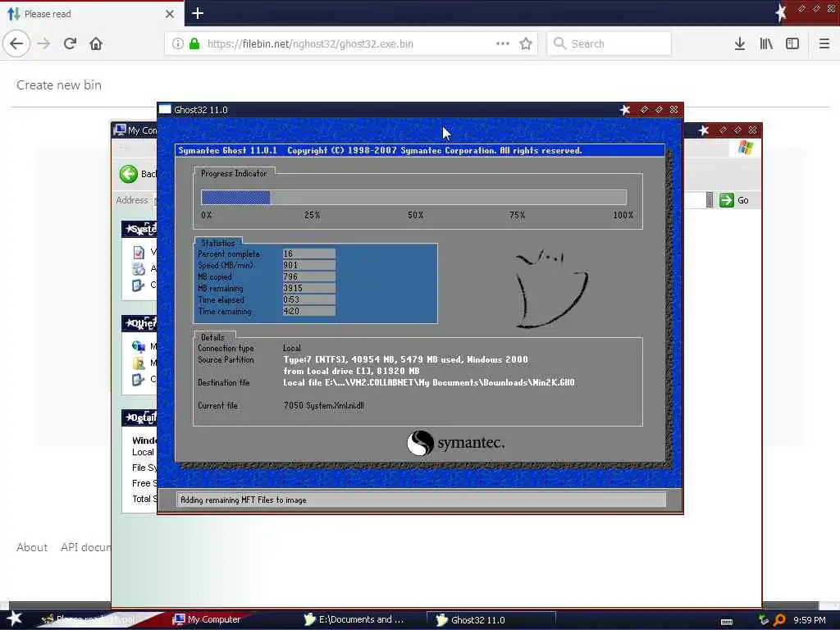Click status text 'Adding remaining MFT Files to image'
Viewport: 840px width, 630px height.
tap(243, 500)
